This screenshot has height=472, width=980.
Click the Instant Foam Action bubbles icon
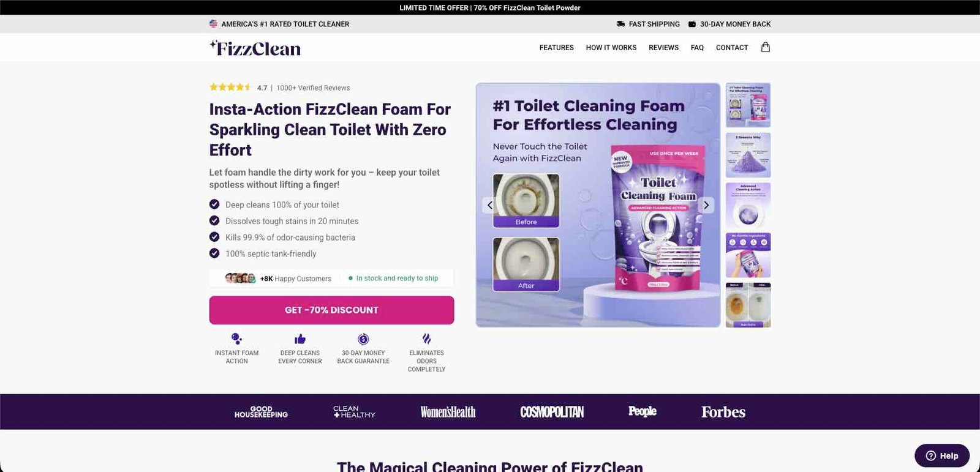click(x=237, y=339)
